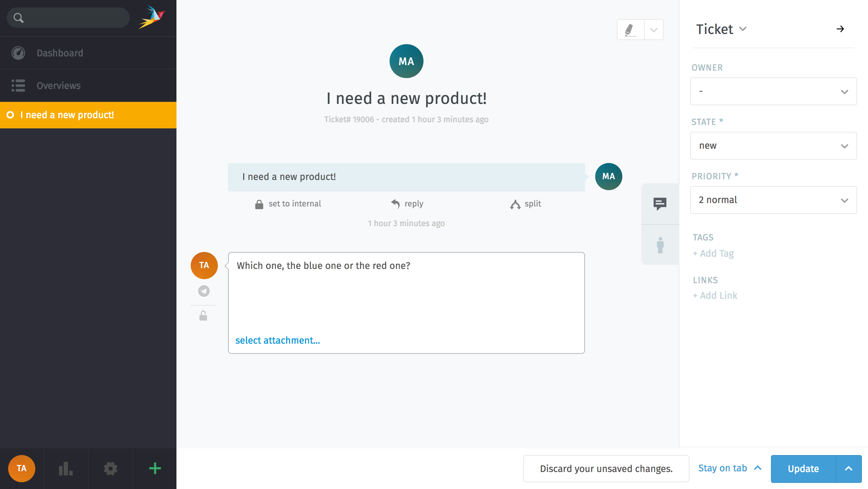
Task: Click the Update button
Action: tap(803, 469)
